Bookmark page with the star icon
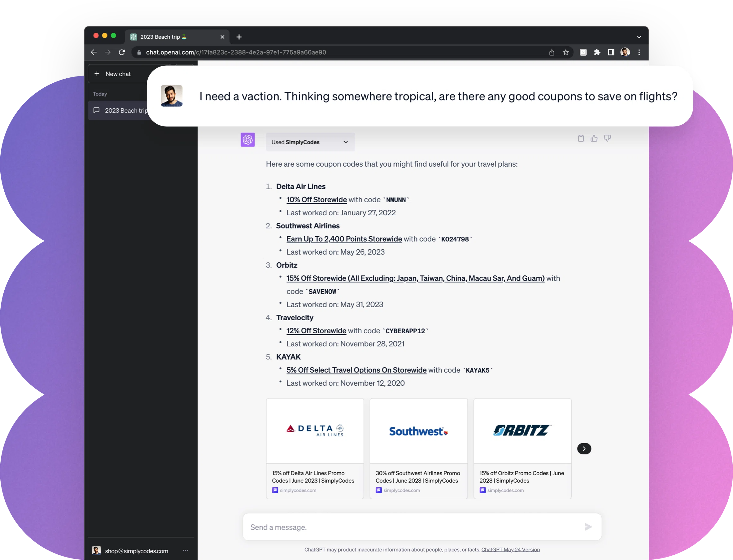This screenshot has height=560, width=733. pos(565,52)
